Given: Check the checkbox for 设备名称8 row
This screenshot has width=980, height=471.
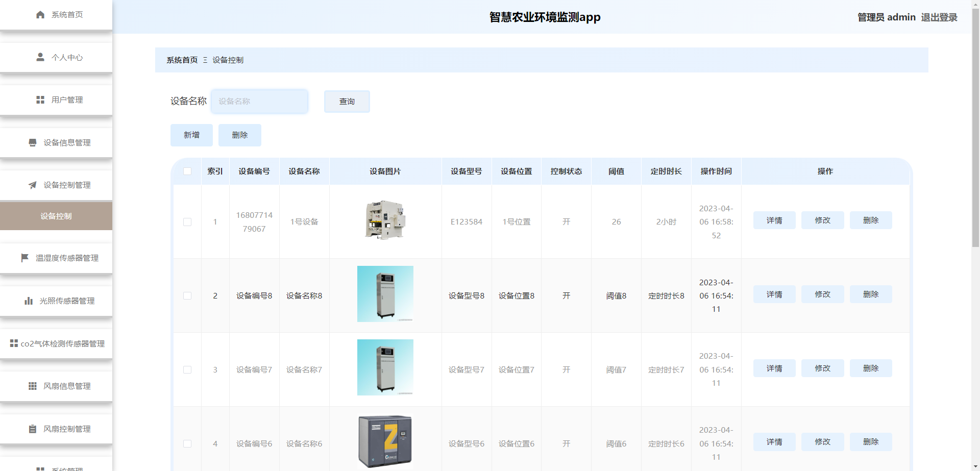Looking at the screenshot, I should 187,295.
